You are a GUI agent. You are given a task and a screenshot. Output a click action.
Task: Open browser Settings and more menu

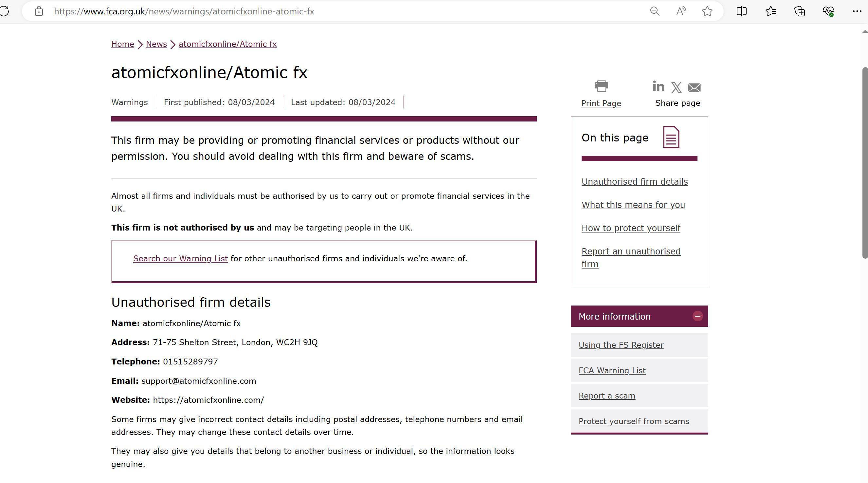857,11
